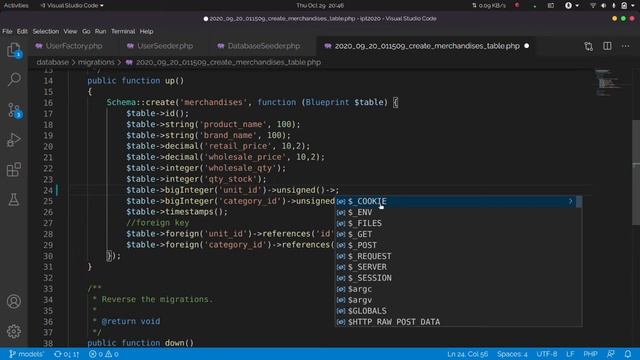Select the $_ENV suggestion
The width and height of the screenshot is (640, 360).
tap(458, 212)
